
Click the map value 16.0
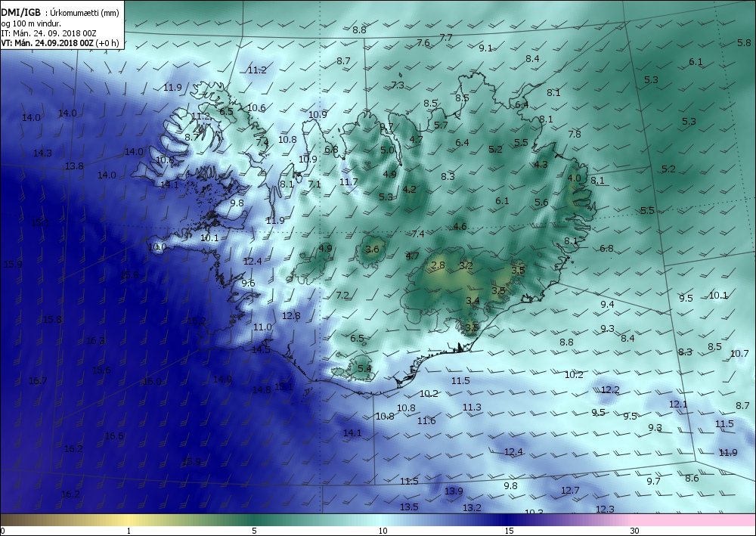coord(152,381)
